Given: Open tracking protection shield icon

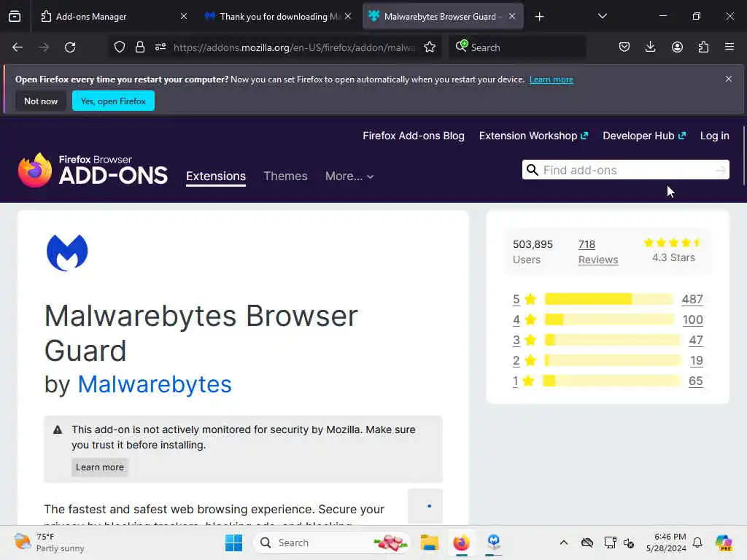Looking at the screenshot, I should tap(120, 47).
